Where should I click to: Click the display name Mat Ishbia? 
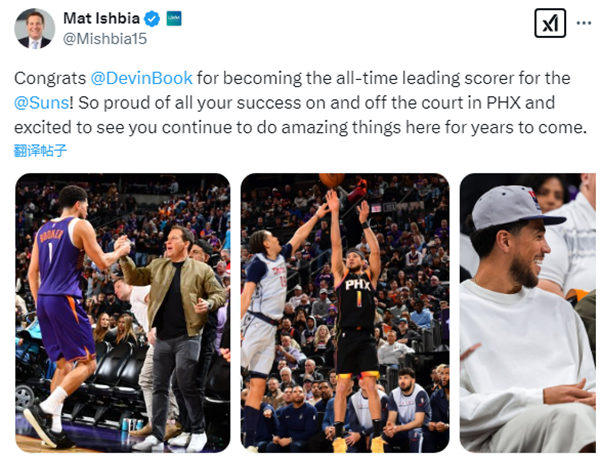(100, 19)
